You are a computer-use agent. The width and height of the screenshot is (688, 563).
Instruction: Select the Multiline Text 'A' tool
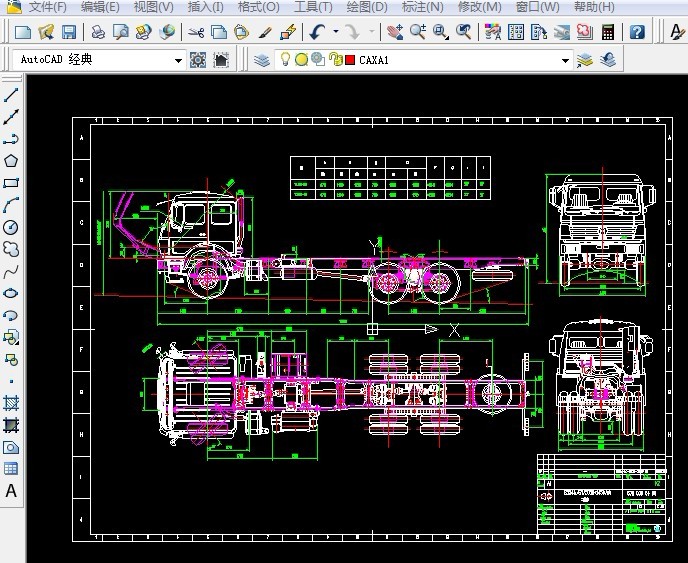tap(12, 491)
